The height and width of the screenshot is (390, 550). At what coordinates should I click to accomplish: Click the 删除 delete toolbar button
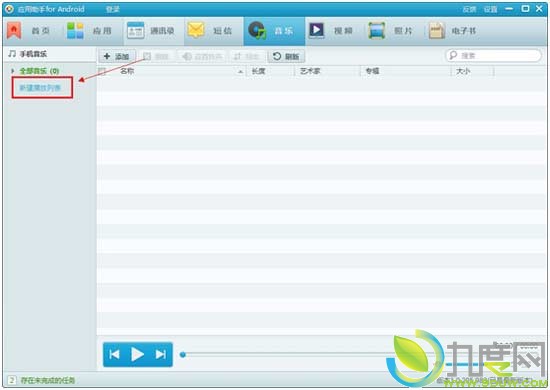point(156,56)
